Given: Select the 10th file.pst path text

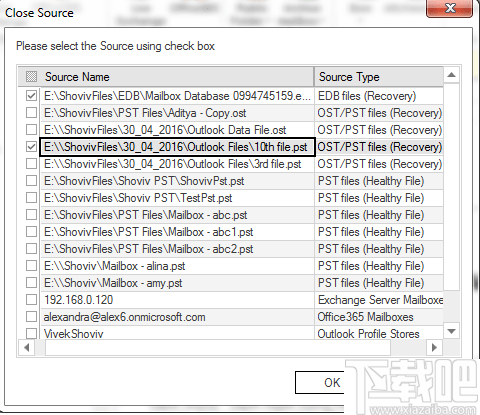Looking at the screenshot, I should click(176, 147).
